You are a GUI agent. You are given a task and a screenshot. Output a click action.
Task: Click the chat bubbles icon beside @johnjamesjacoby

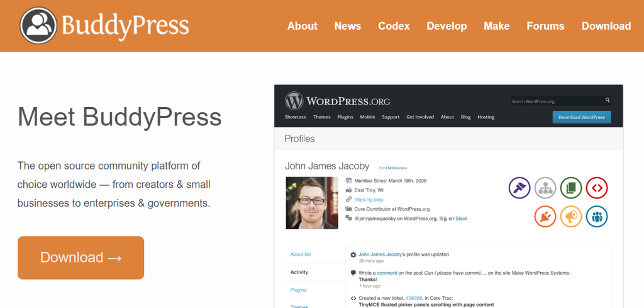(x=348, y=219)
